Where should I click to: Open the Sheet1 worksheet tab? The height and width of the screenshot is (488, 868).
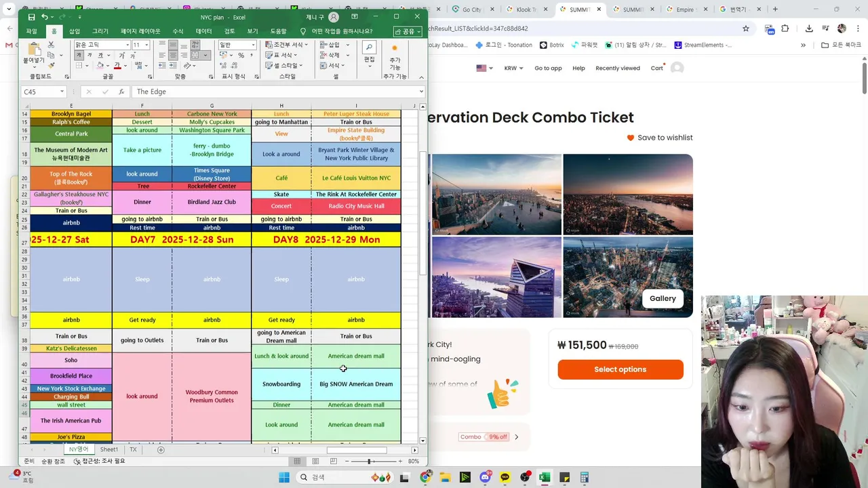coord(109,449)
